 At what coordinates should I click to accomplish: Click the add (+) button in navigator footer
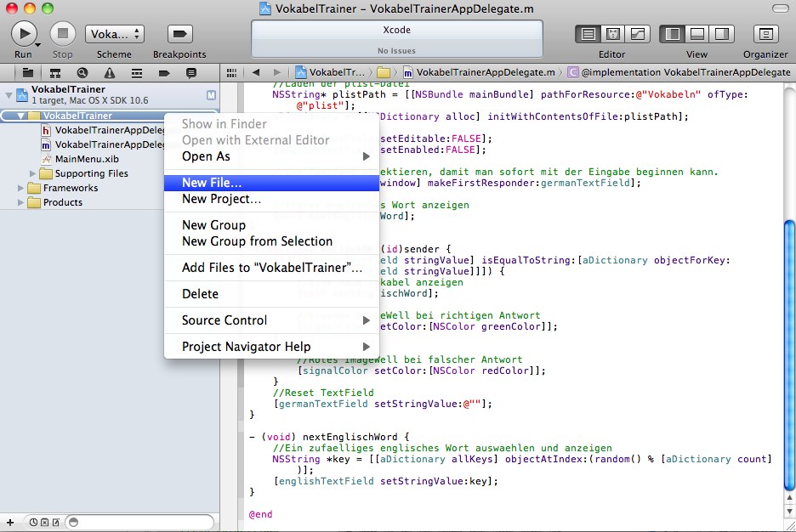click(10, 522)
